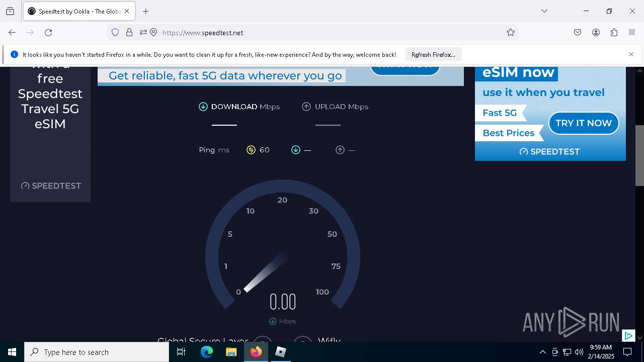Viewport: 644px width, 362px height.
Task: Select the DOWNLOAD Mbps label
Action: coord(246,107)
